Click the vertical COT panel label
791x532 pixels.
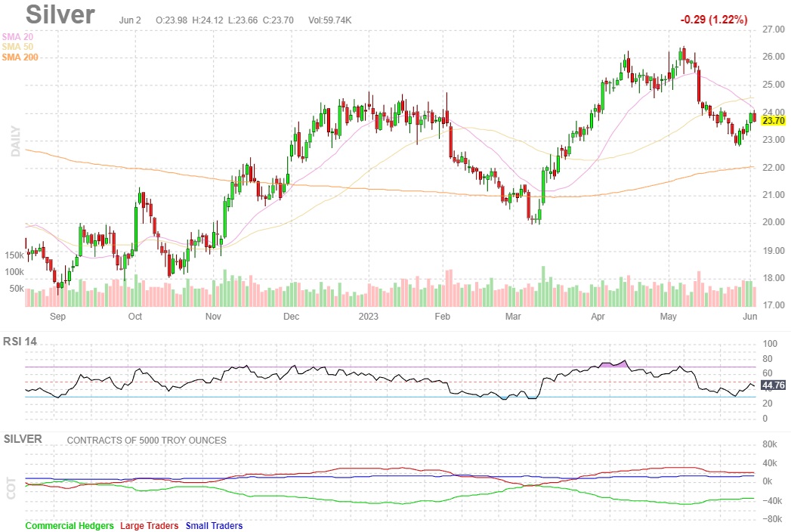[x=11, y=489]
